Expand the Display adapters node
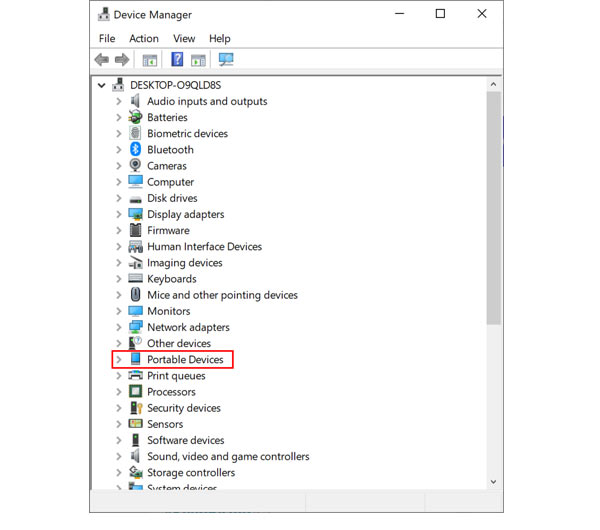Screen dimensions: 600x530 (x=119, y=215)
